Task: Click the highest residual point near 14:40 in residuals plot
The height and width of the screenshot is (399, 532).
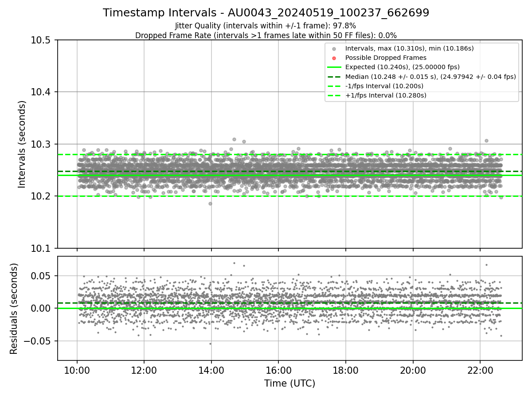Action: tap(234, 263)
